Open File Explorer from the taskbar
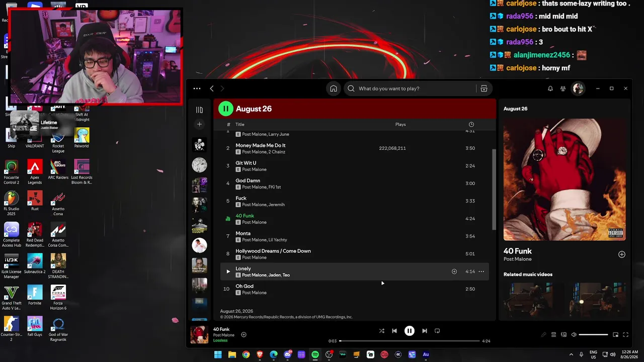This screenshot has width=644, height=362. 232,354
